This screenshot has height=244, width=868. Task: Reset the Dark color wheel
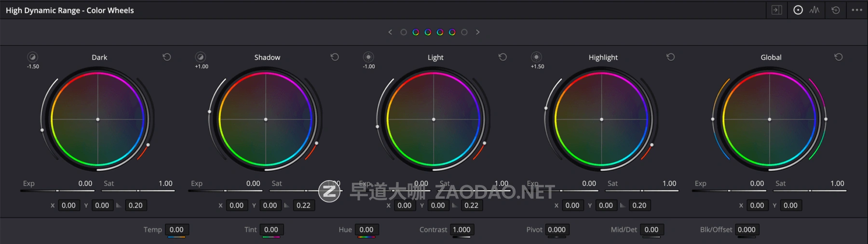tap(167, 57)
